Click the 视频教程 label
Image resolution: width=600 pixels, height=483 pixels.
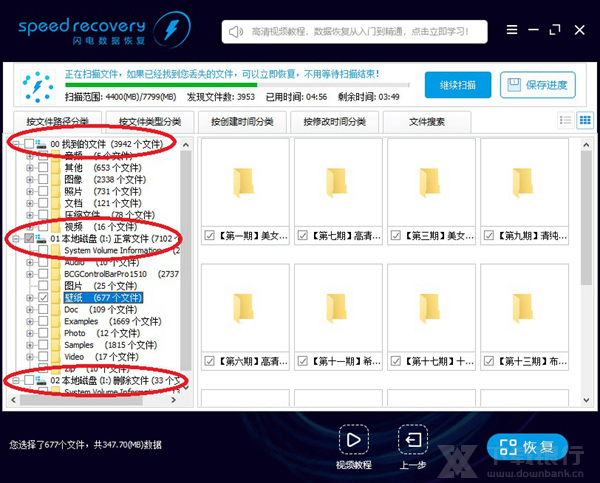tap(354, 465)
